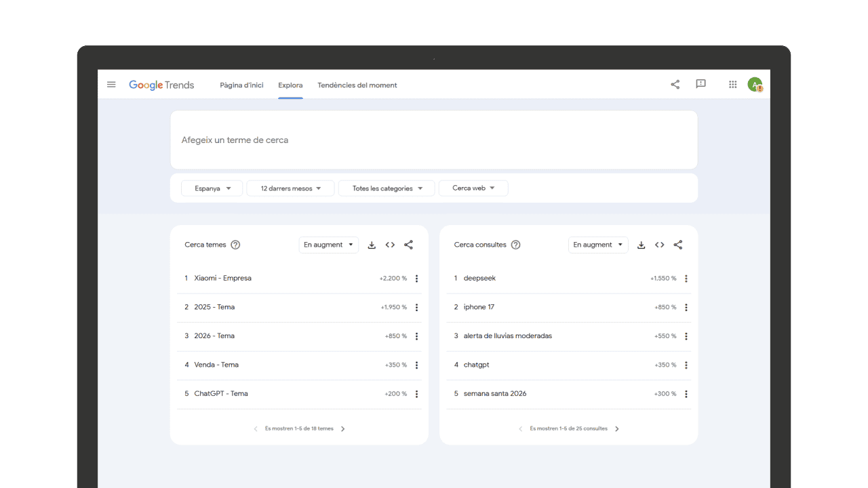Open the Cerca web type dropdown

[x=473, y=188]
